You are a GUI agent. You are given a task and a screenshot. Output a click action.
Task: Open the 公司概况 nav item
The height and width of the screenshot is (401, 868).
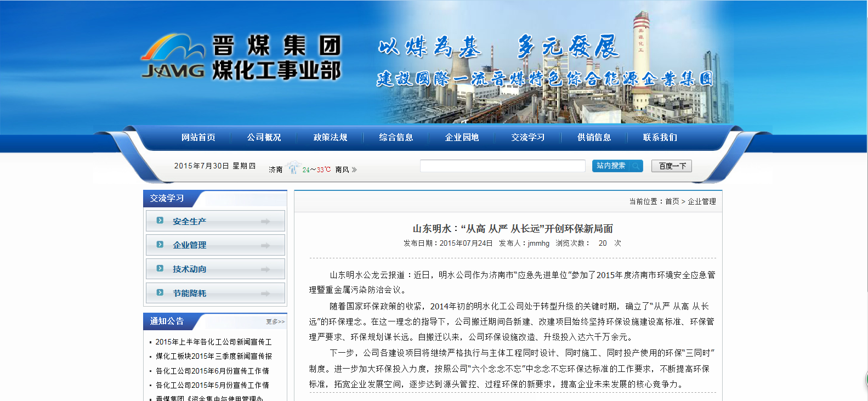pos(264,138)
